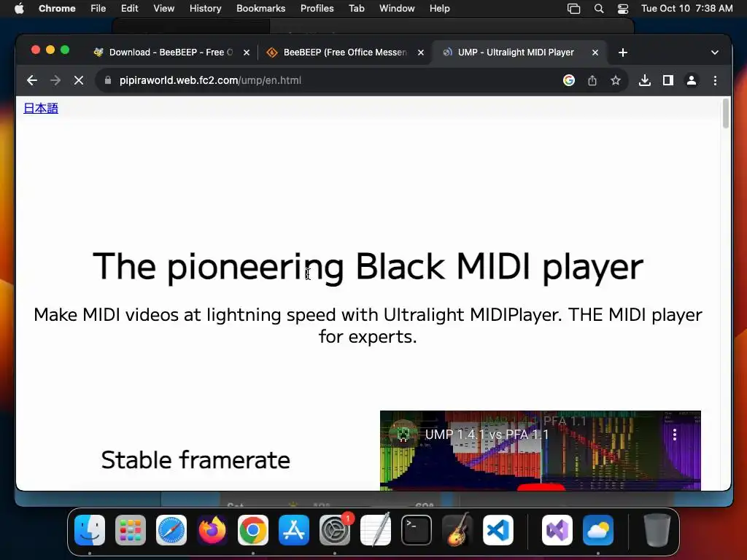The width and height of the screenshot is (747, 560).
Task: Bookmark this page with the star
Action: click(x=616, y=80)
